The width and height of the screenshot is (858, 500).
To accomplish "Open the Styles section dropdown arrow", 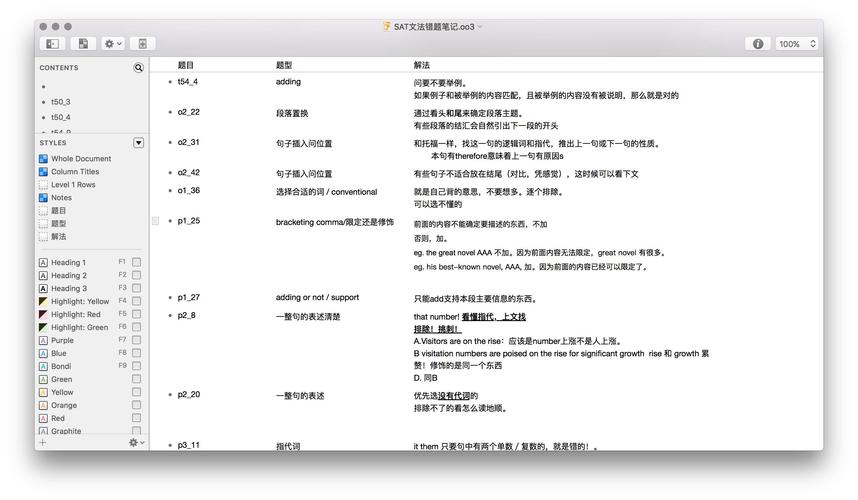I will click(x=138, y=143).
